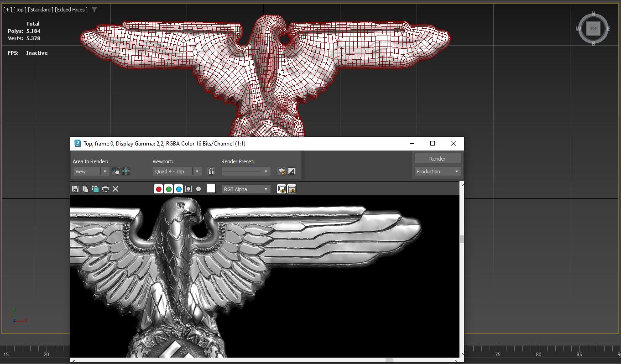The height and width of the screenshot is (364, 621).
Task: Close the rendered frame window
Action: pyautogui.click(x=454, y=143)
